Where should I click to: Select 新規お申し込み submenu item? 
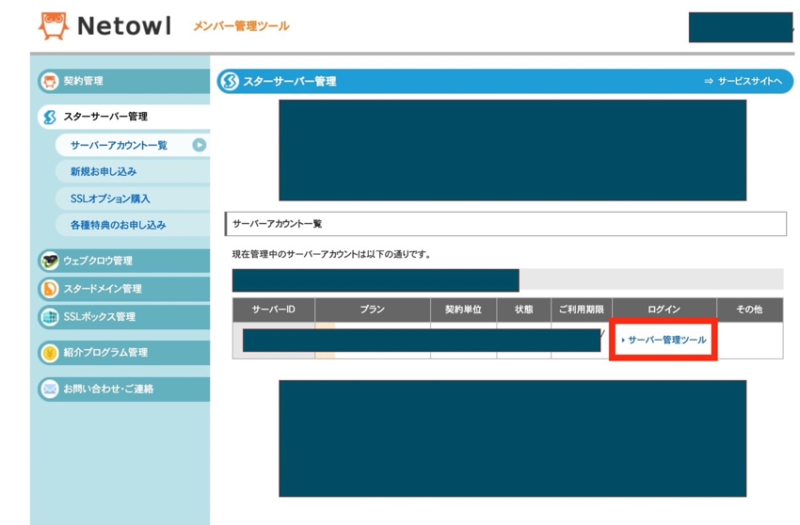133,172
